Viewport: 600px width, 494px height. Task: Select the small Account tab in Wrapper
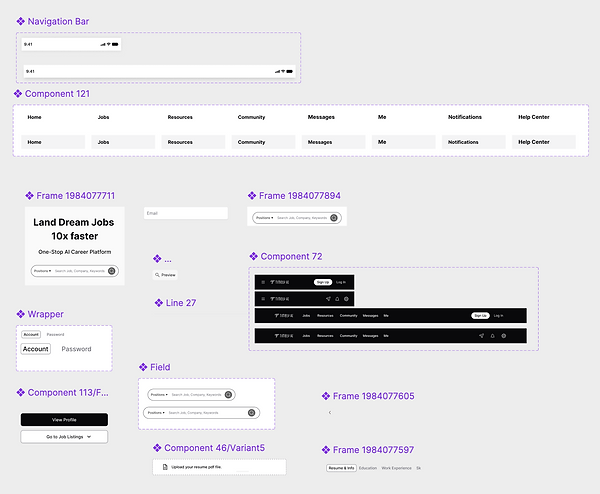coord(31,334)
